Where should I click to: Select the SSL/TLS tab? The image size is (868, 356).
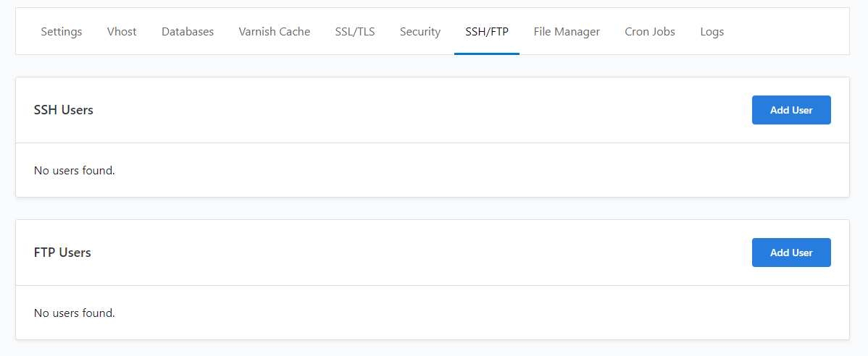355,32
